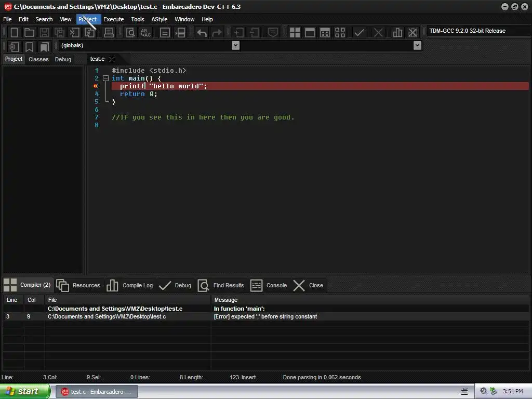The height and width of the screenshot is (399, 532).
Task: Click the test.c Embarcadero taskbar button
Action: pos(96,392)
